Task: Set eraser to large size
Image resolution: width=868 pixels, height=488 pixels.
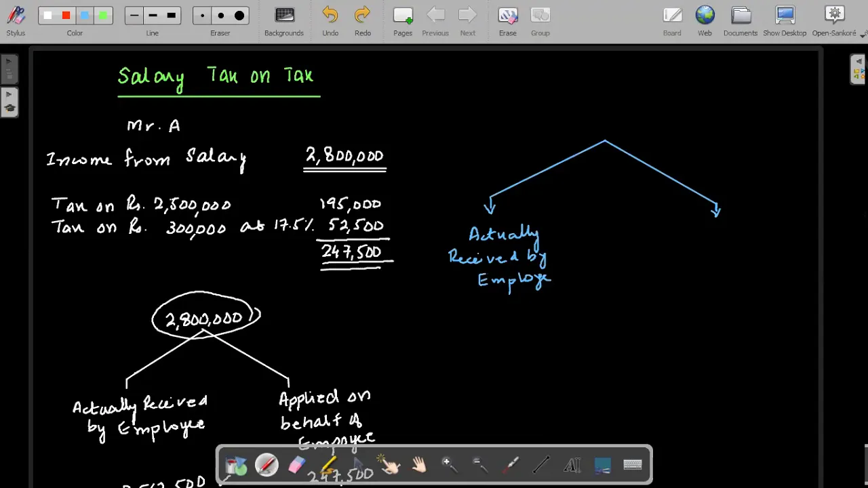Action: coord(239,16)
